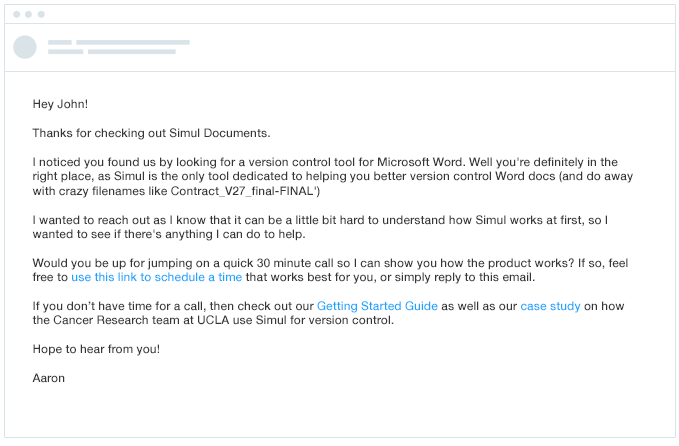Click the 'Hey John!' greeting
Screen dimensions: 679x446
tap(60, 104)
